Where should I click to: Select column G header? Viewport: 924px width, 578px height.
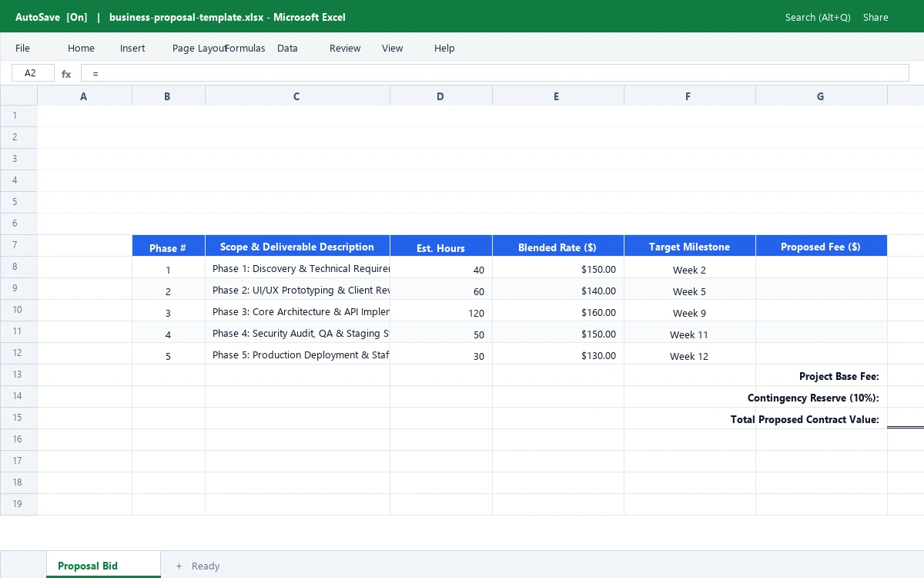(822, 96)
